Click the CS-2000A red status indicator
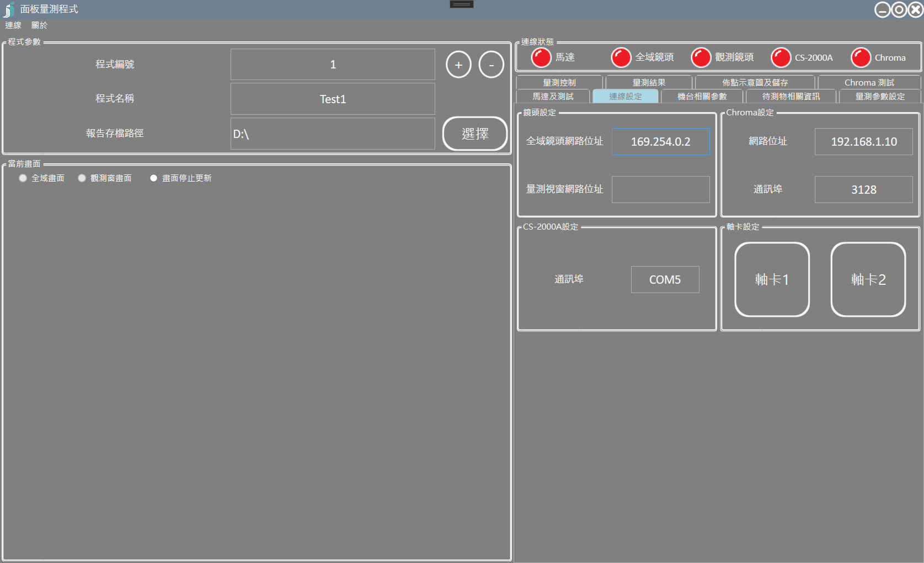The height and width of the screenshot is (563, 924). (781, 57)
